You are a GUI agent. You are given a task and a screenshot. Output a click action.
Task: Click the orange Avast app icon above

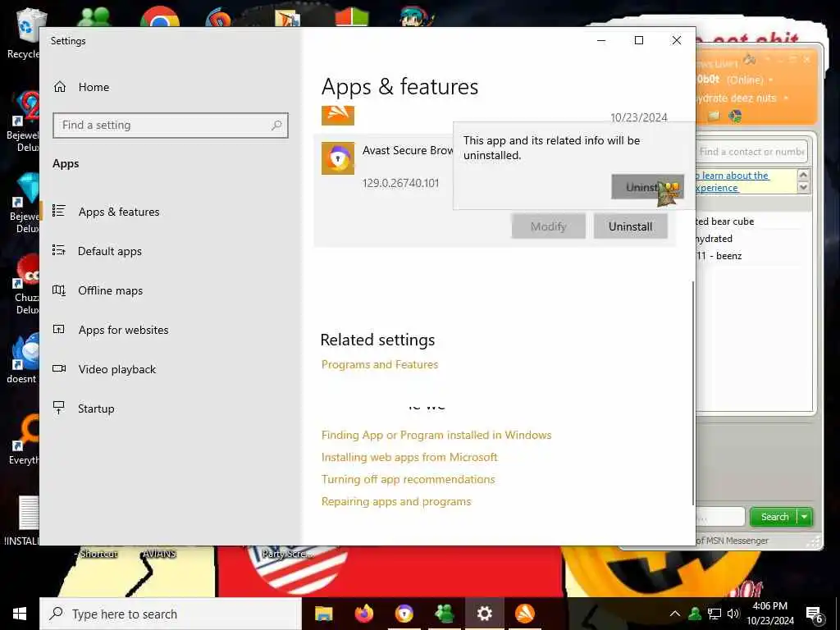[x=337, y=115]
